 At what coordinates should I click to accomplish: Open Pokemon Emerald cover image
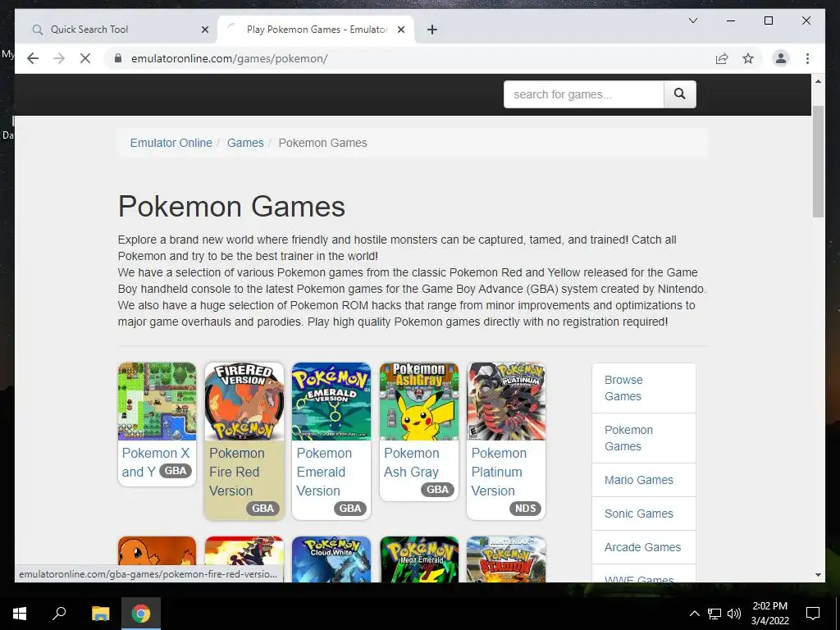331,401
